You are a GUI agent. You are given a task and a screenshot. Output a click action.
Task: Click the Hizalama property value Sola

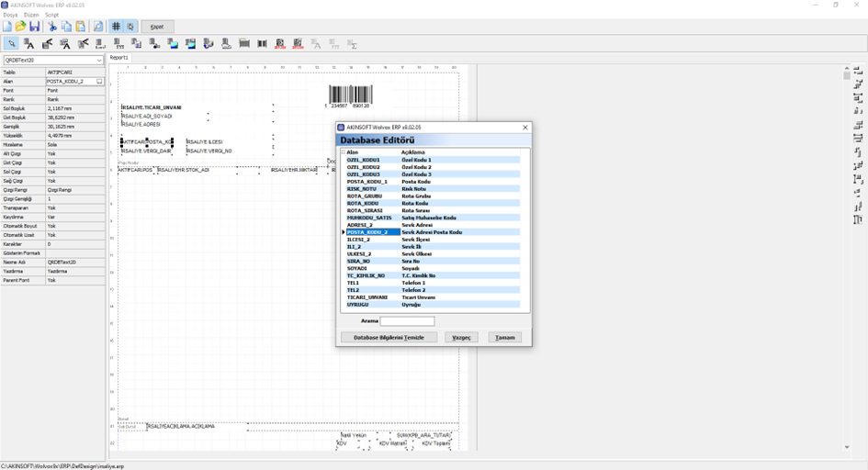74,144
